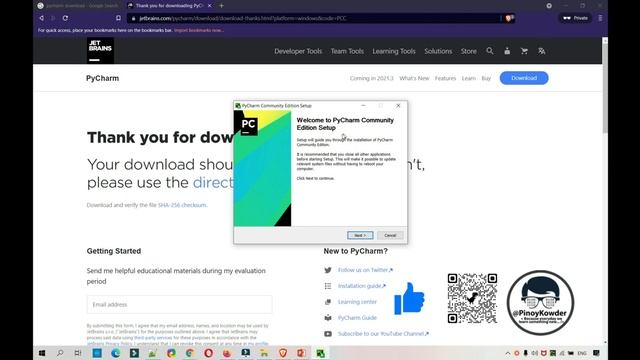This screenshot has width=640, height=360.
Task: Click Cancel in PyCharm setup dialog
Action: point(390,236)
